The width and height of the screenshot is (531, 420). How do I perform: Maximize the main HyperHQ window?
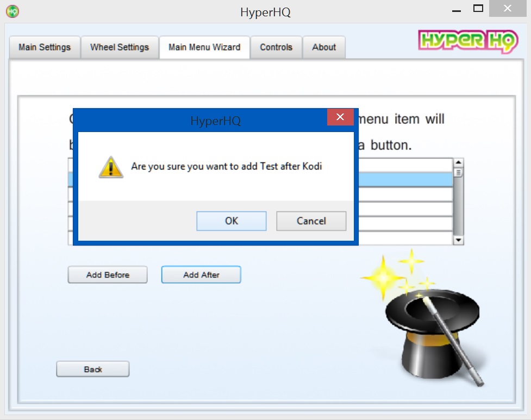[478, 9]
